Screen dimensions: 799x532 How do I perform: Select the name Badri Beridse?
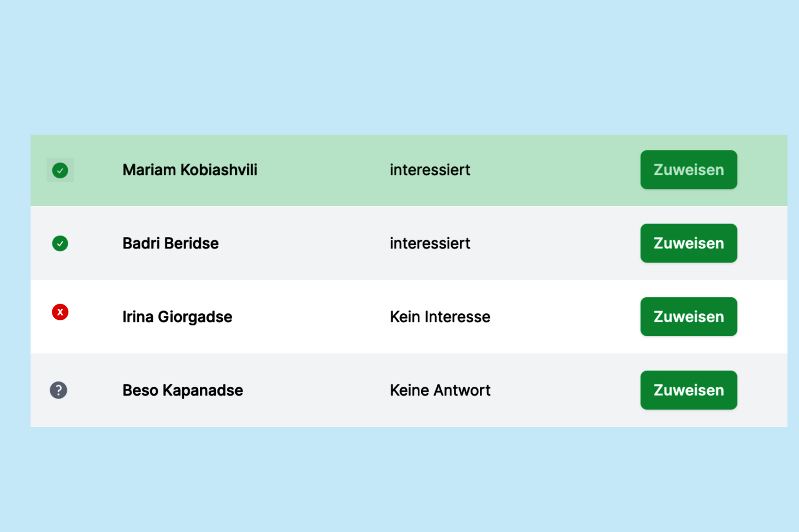pyautogui.click(x=170, y=243)
